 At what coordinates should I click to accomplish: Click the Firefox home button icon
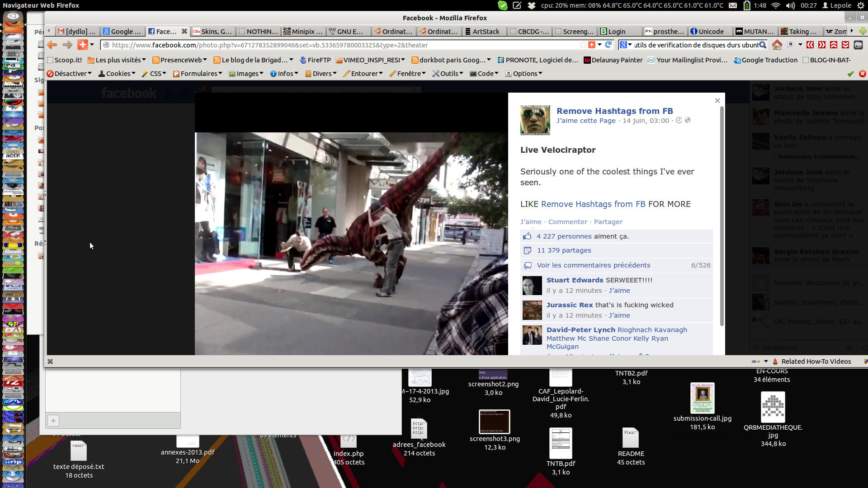(777, 45)
